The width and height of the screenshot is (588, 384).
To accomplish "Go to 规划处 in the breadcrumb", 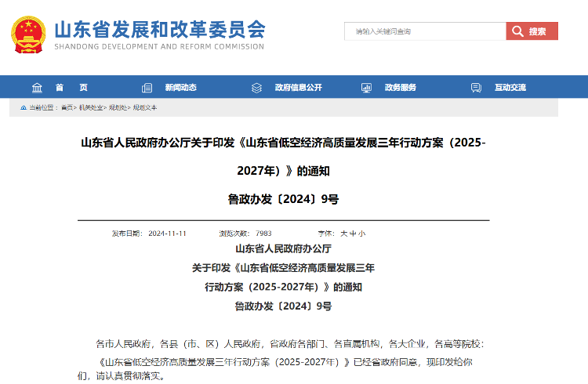I will point(118,107).
